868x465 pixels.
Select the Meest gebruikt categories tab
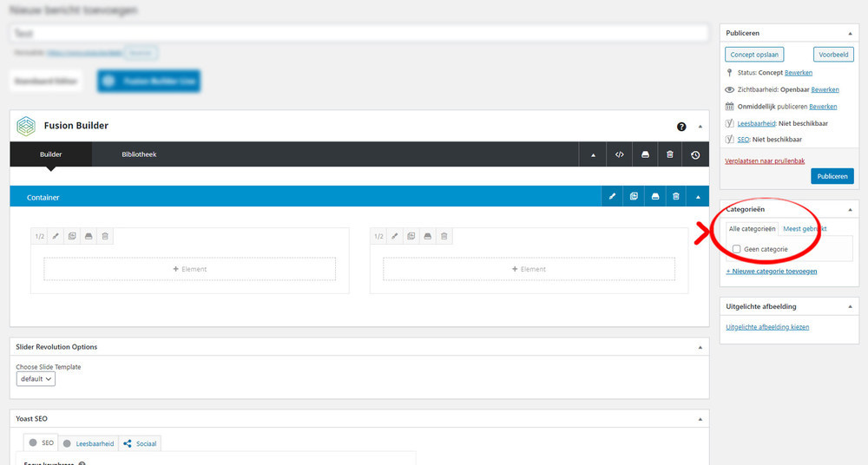[805, 229]
